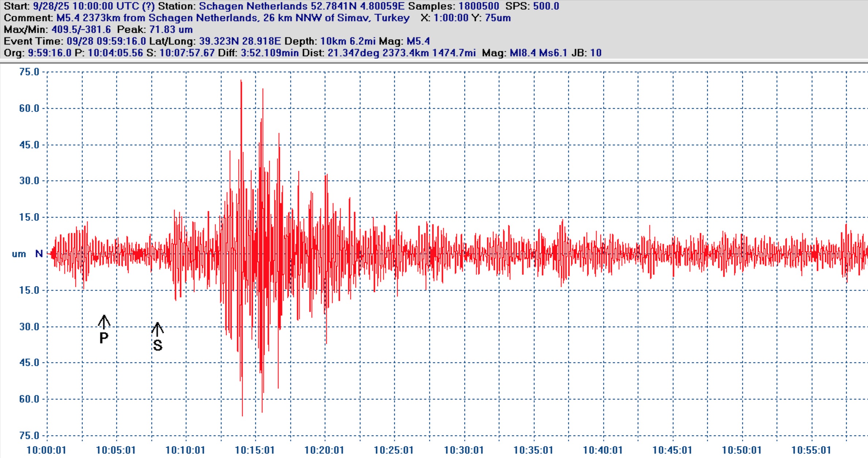Screen dimensions: 868x458
Task: Click the Diff value 3:52.109min
Action: tap(269, 53)
